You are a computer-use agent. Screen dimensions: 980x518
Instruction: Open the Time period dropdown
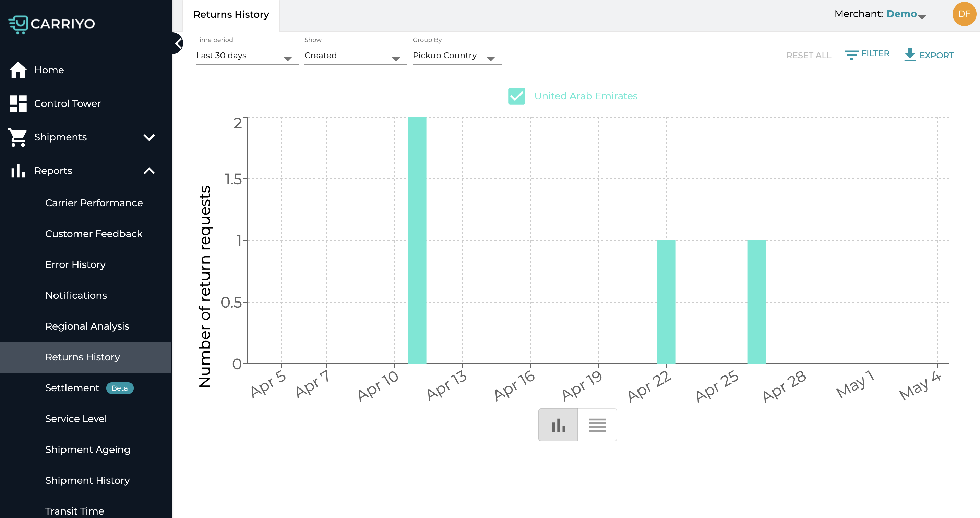coord(247,56)
